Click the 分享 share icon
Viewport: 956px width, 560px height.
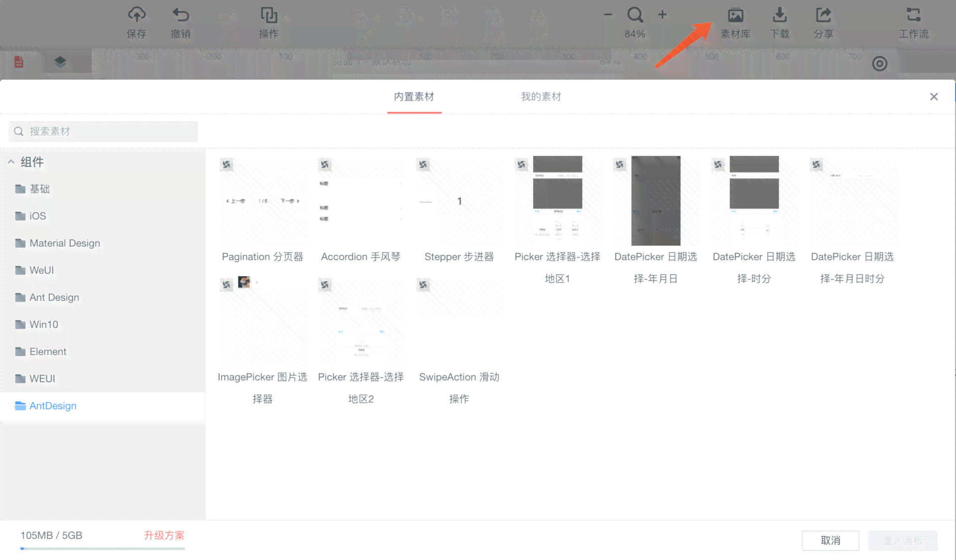pyautogui.click(x=824, y=15)
